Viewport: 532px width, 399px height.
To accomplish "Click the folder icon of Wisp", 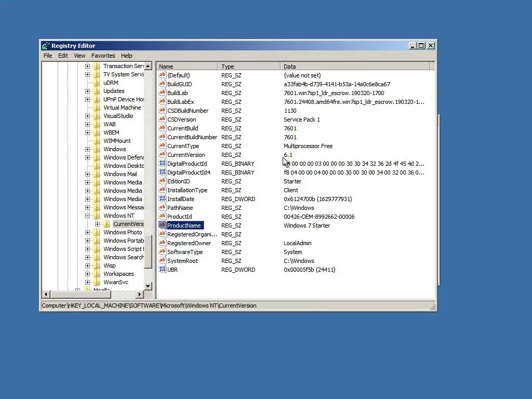I will 97,265.
